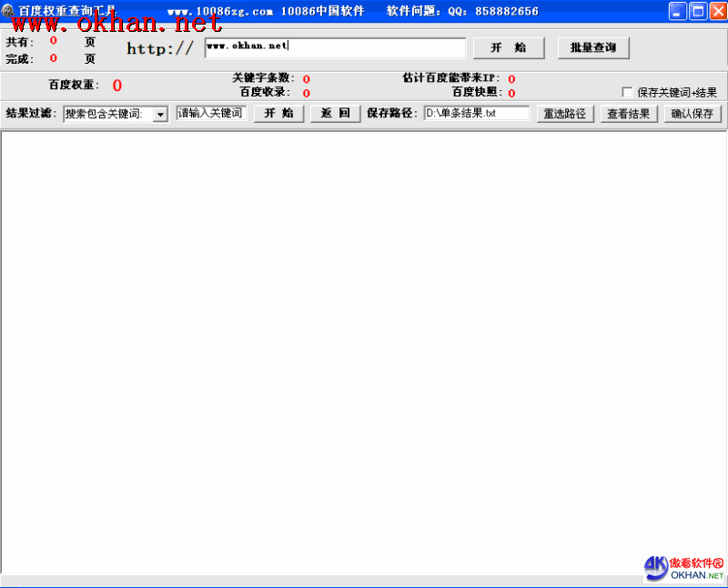Open 批量查询 batch query

tap(593, 48)
